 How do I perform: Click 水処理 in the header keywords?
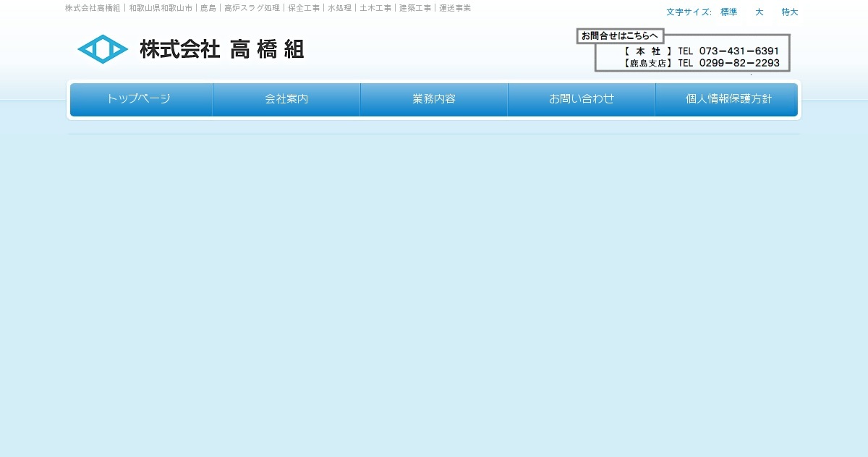coord(339,8)
